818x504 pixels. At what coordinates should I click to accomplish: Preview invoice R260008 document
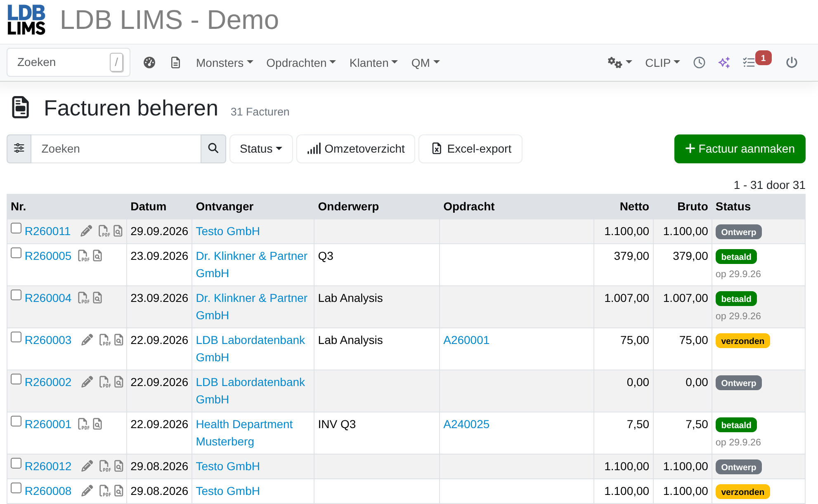coord(119,491)
